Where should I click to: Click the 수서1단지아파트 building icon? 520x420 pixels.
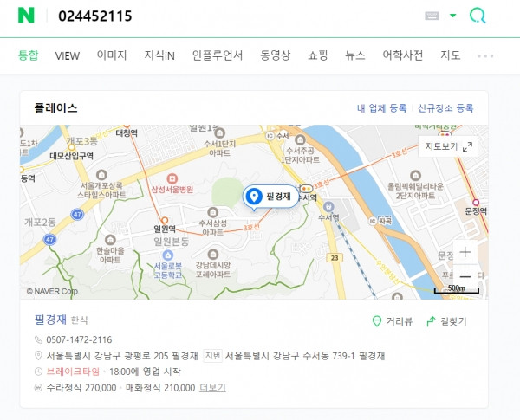coord(219,133)
